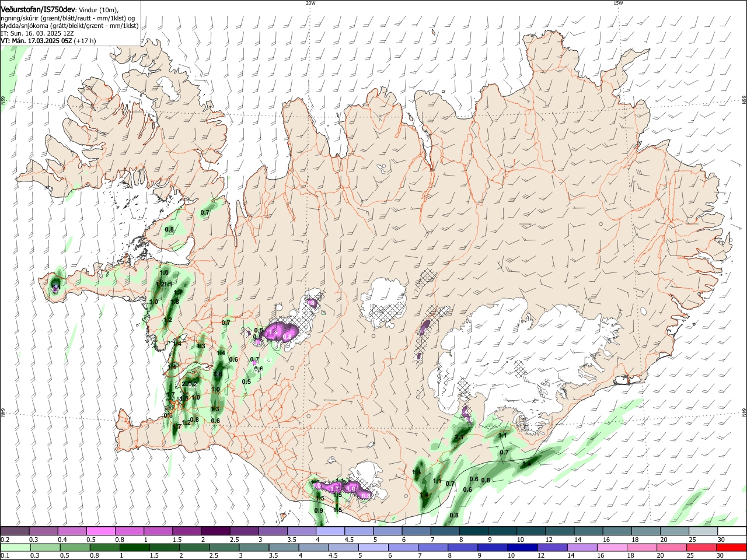747x560 pixels.
Task: Click the Veðurstofan/IS750dev title text
Action: click(38, 10)
